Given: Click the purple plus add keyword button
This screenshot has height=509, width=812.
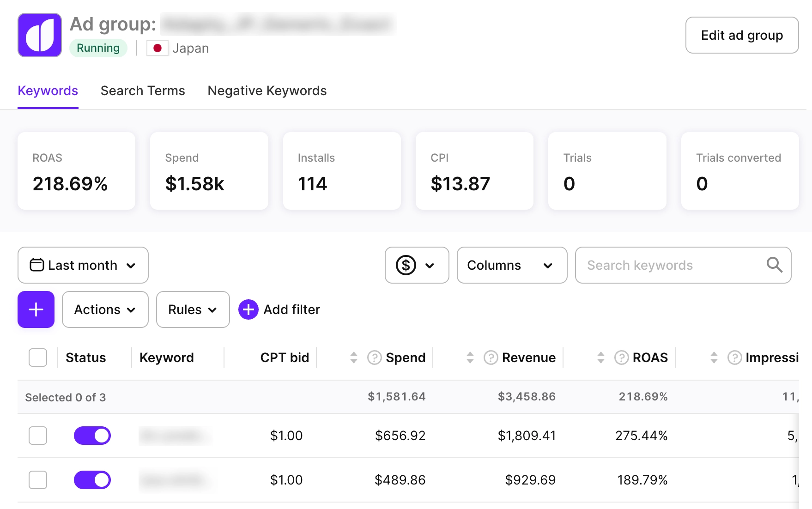Looking at the screenshot, I should coord(36,309).
